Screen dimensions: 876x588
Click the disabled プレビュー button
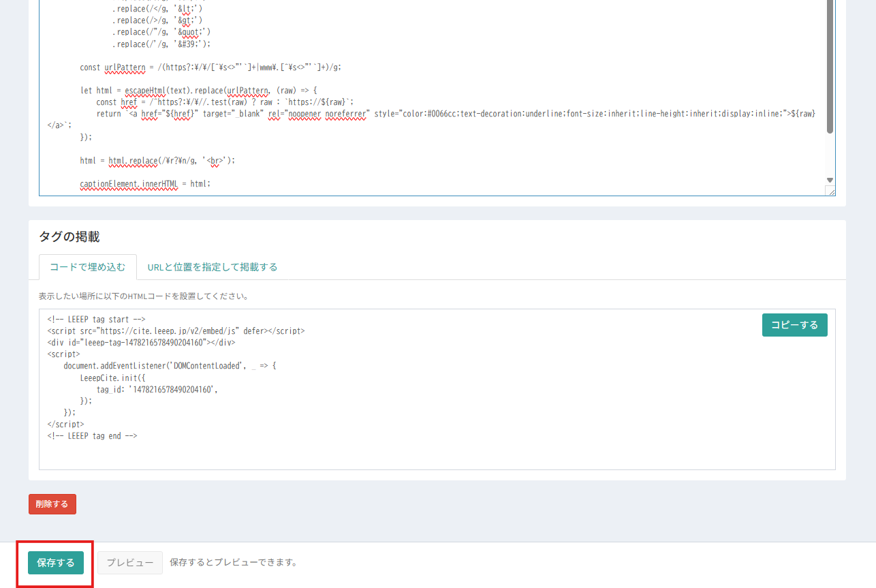(130, 563)
